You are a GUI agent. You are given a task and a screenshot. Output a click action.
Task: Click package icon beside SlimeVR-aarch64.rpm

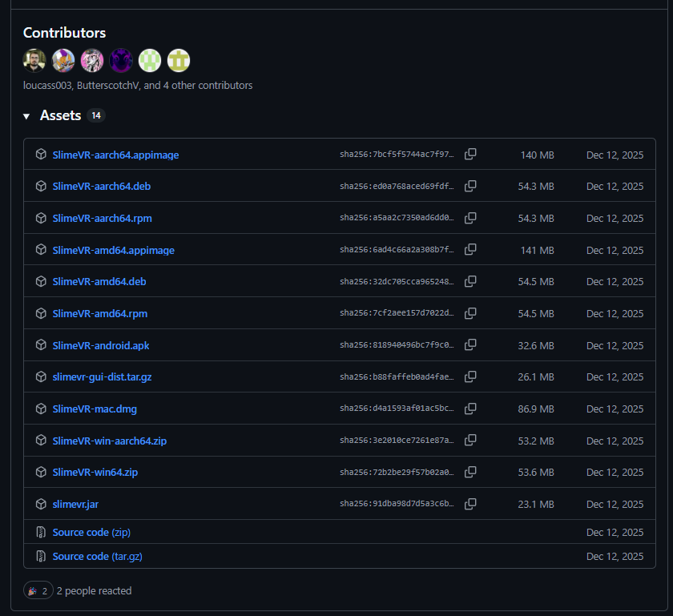coord(41,218)
